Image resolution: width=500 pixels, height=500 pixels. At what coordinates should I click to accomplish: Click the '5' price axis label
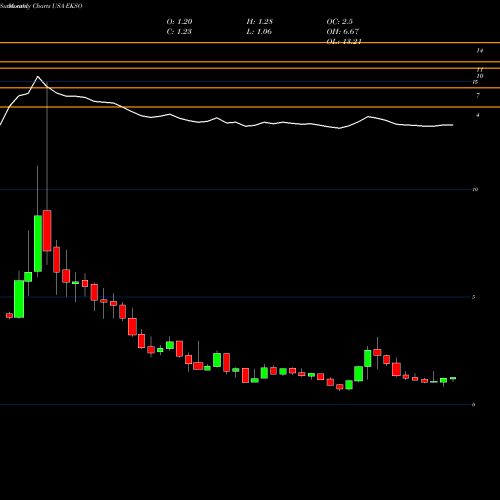(x=473, y=297)
